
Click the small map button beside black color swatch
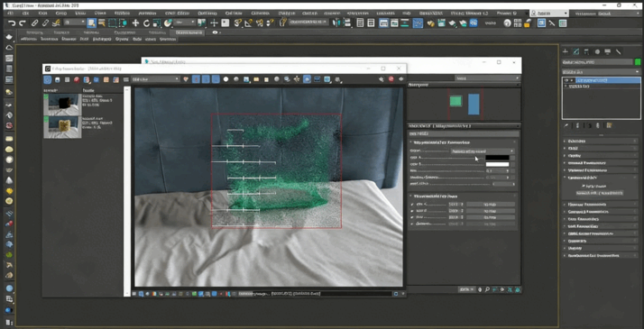click(512, 158)
